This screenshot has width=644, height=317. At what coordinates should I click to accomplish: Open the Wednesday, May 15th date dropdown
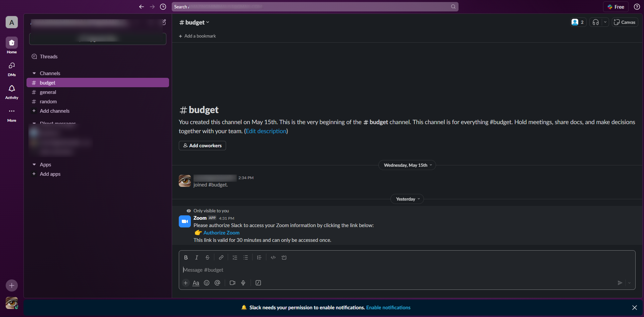(407, 165)
